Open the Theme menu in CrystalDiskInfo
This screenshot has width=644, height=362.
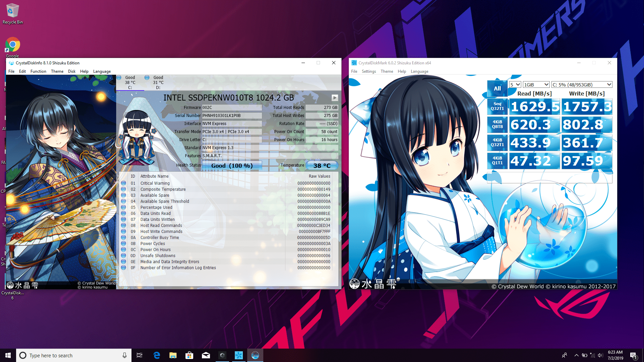coord(57,71)
